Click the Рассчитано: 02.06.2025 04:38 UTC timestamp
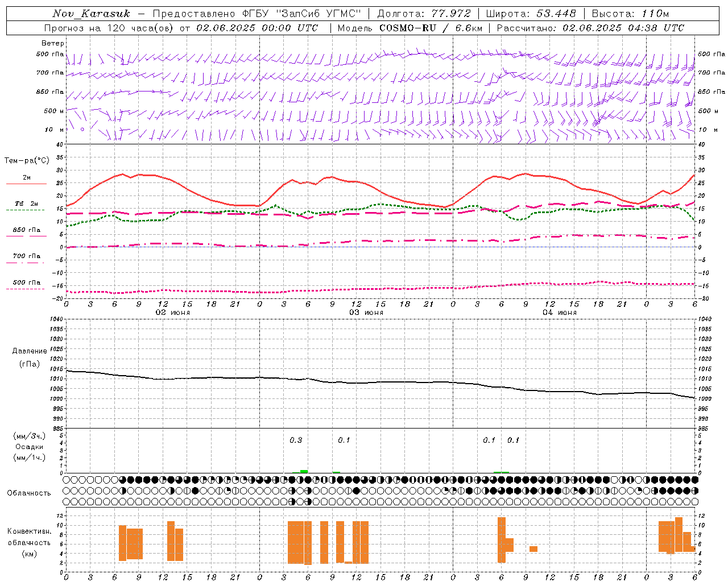 click(x=590, y=28)
